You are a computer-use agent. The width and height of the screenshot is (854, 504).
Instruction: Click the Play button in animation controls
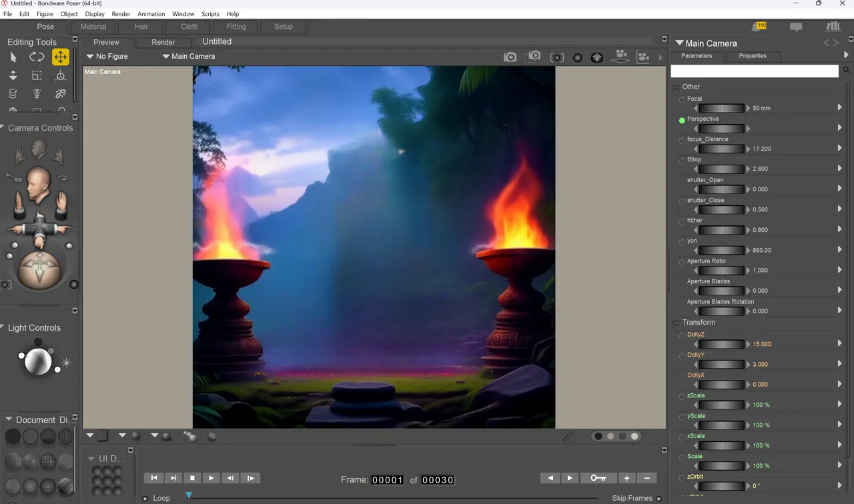coord(211,478)
